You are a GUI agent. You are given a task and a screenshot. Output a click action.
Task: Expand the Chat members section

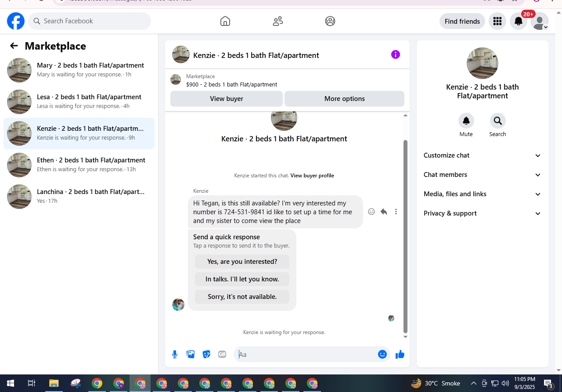tap(483, 175)
